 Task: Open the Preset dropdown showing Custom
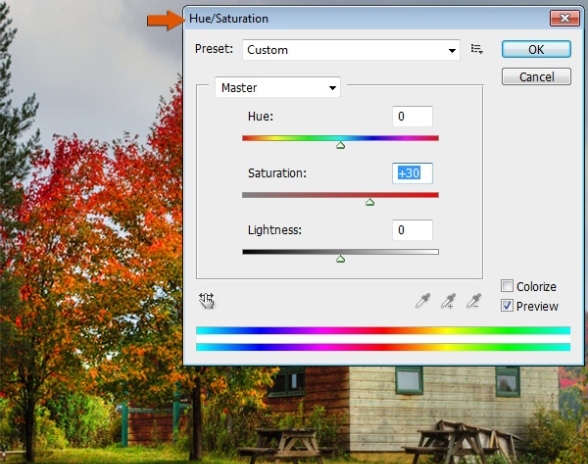(x=351, y=50)
